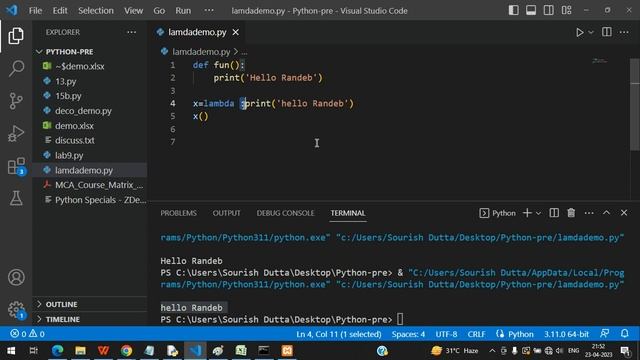Screen dimensions: 640x360
Task: Add a new terminal with plus icon
Action: click(527, 213)
